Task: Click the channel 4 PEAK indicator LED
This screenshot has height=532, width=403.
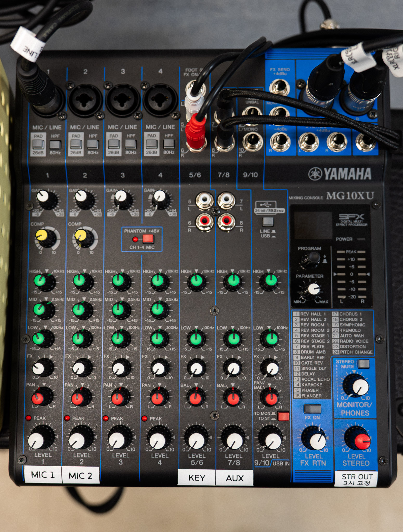Action: pyautogui.click(x=145, y=418)
